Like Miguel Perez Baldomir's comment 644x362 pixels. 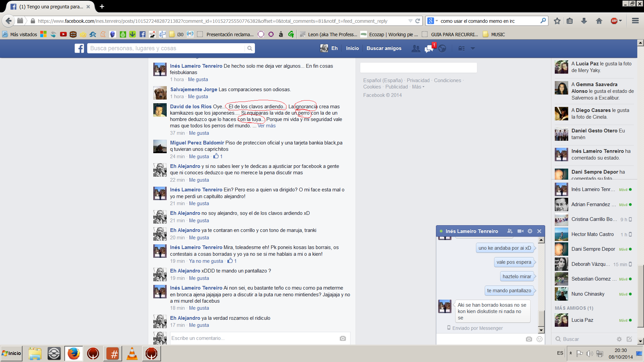click(x=199, y=157)
